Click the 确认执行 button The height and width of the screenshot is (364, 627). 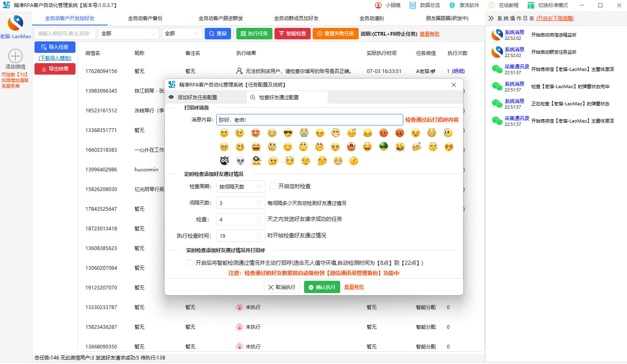click(322, 287)
